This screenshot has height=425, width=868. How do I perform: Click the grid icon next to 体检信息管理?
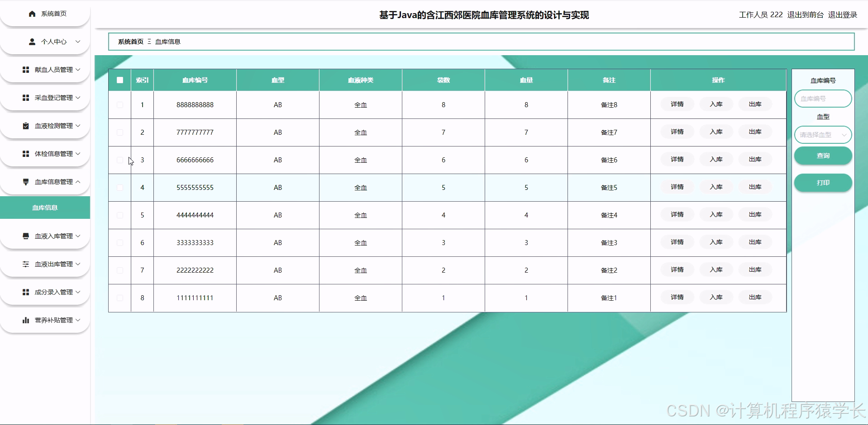(x=26, y=154)
